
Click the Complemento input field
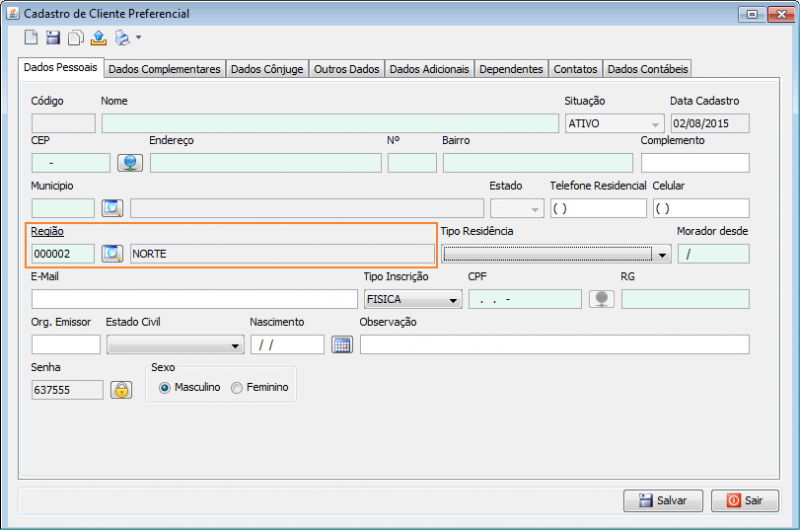(695, 163)
